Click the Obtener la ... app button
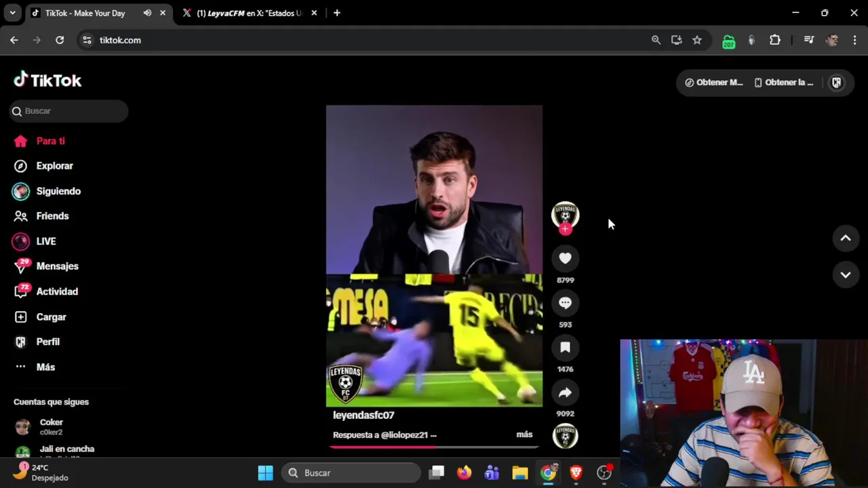868x488 pixels. coord(783,83)
